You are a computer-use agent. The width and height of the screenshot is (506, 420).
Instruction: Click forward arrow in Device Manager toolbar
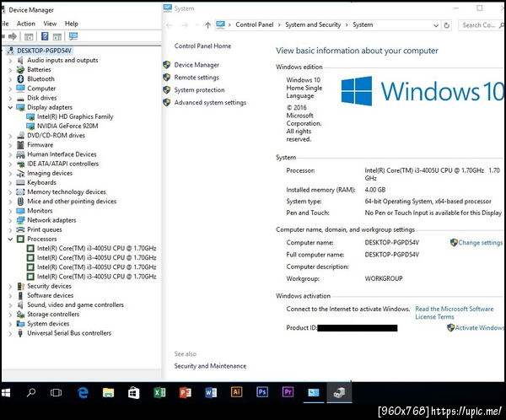click(13, 36)
